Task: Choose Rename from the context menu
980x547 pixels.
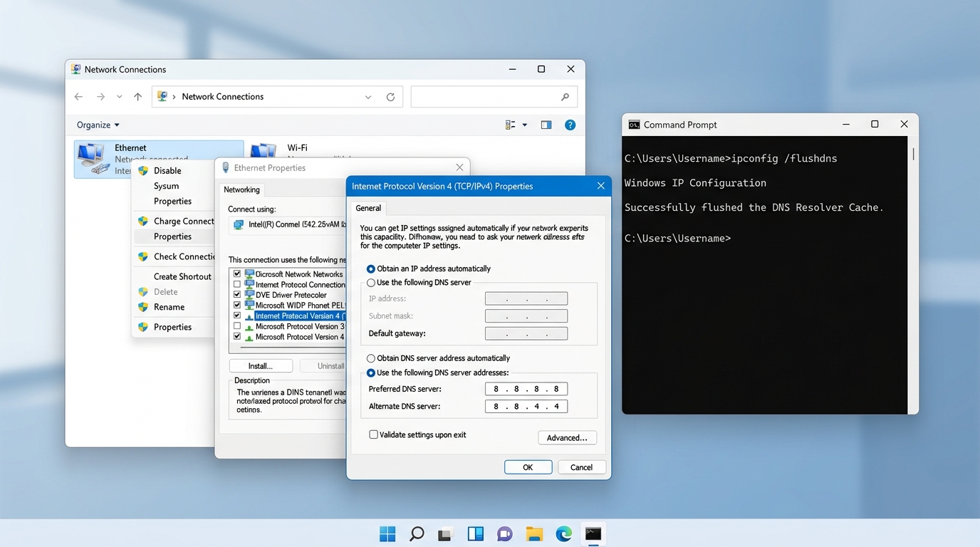Action: [x=169, y=307]
